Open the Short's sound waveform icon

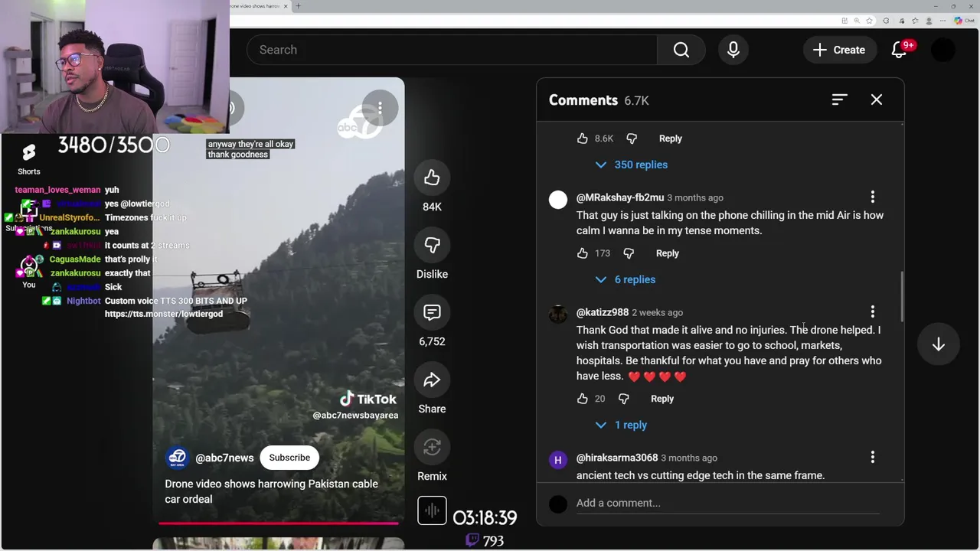click(432, 510)
